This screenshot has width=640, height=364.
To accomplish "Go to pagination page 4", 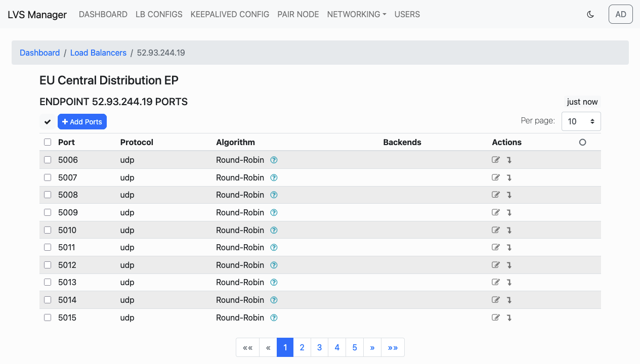I will tap(337, 347).
